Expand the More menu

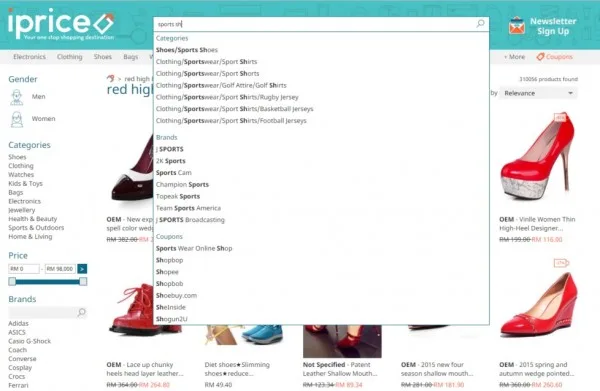point(514,57)
